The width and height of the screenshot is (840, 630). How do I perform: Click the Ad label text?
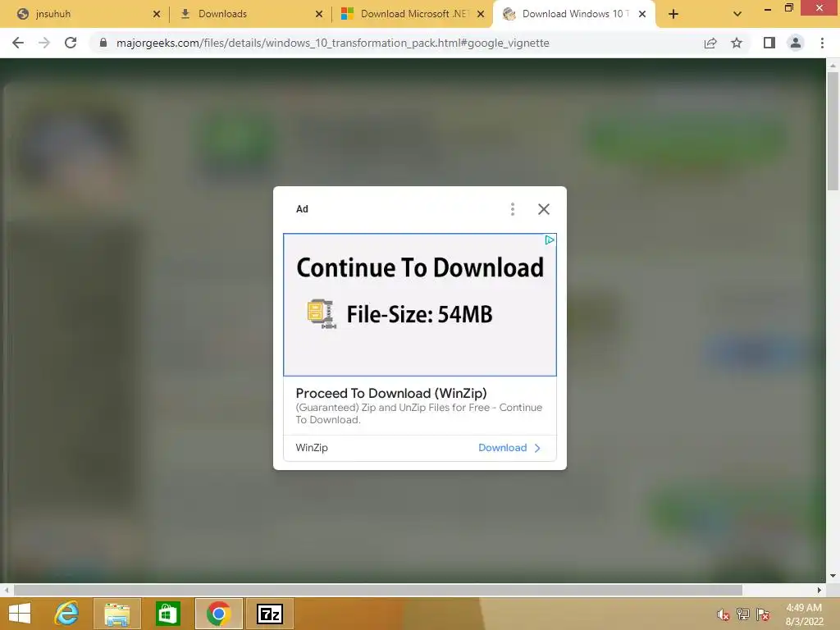302,209
